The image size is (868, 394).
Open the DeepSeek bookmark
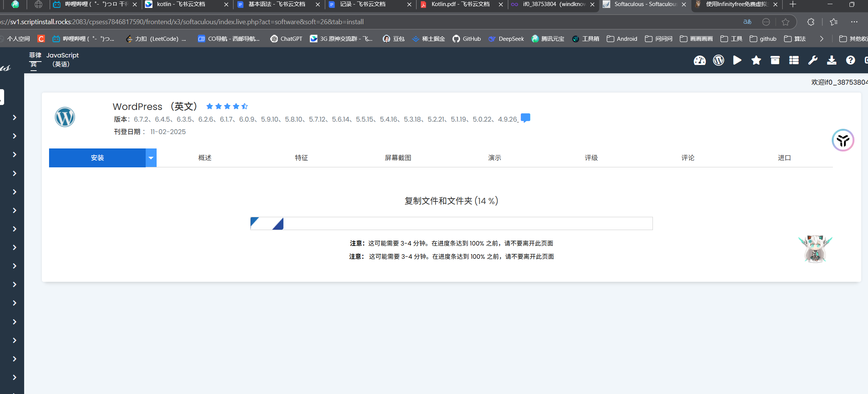click(506, 39)
